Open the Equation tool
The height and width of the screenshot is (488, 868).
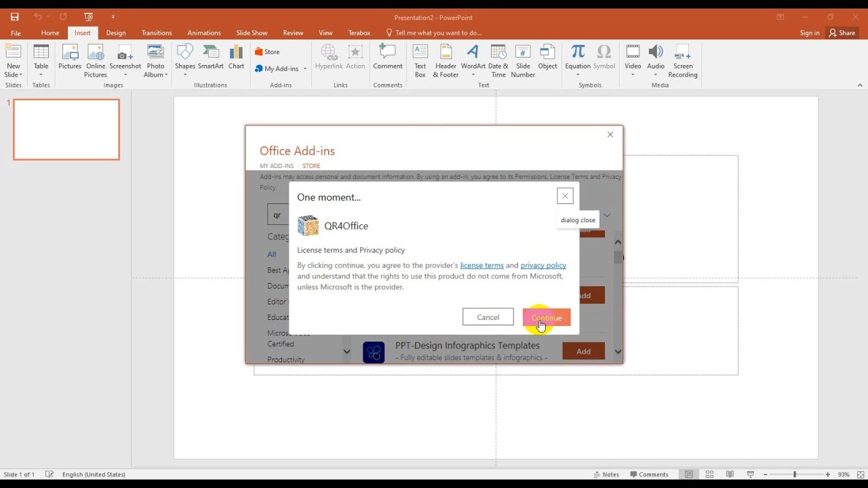point(578,60)
